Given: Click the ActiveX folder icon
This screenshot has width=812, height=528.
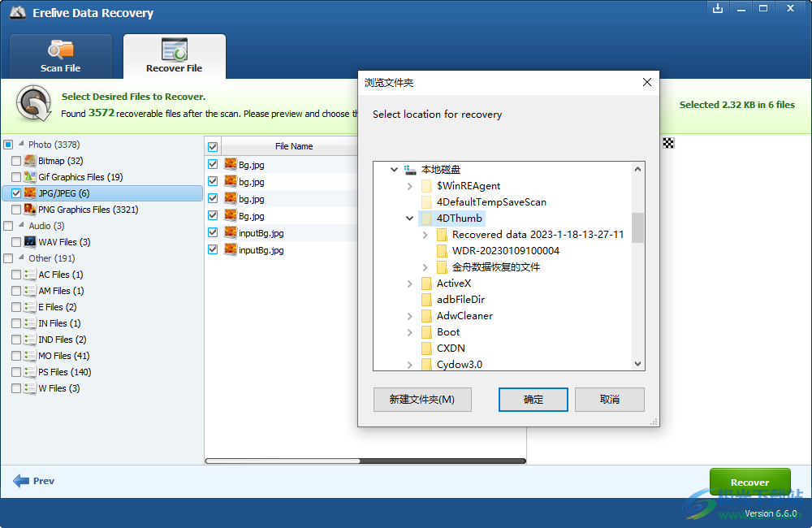Looking at the screenshot, I should (x=426, y=283).
